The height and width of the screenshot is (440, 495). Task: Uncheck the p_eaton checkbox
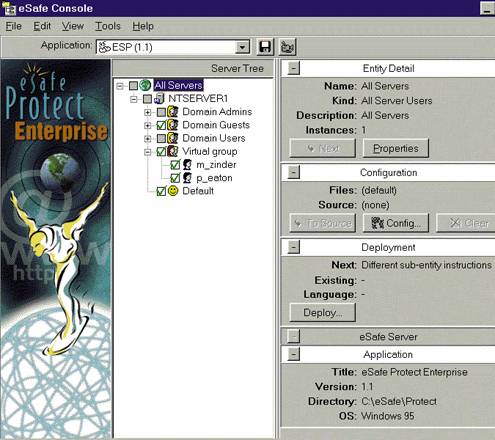pos(175,178)
